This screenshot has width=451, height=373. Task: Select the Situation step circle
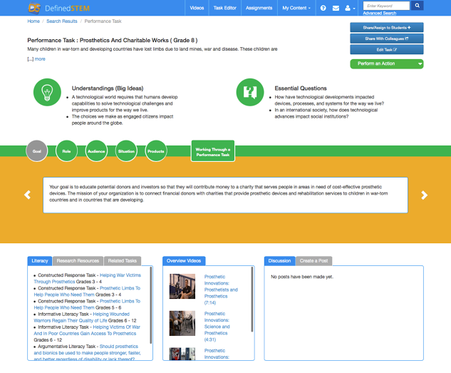pyautogui.click(x=126, y=151)
